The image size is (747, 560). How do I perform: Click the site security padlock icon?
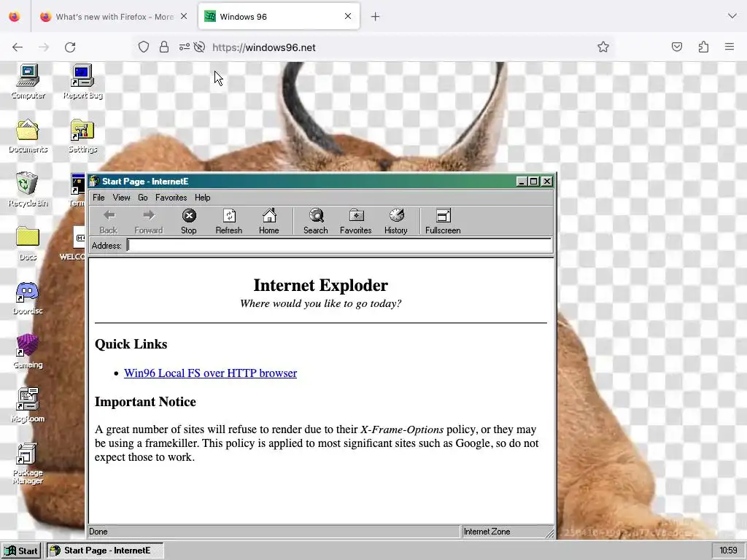pos(164,47)
